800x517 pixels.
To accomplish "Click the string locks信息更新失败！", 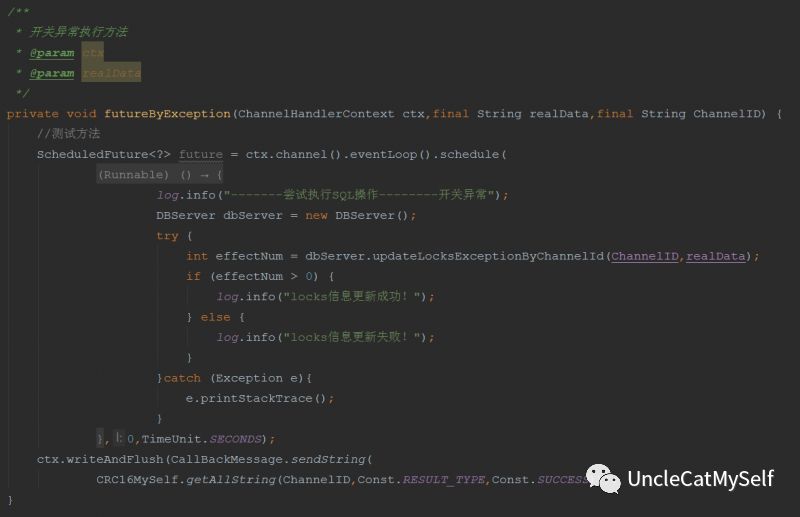I will tap(353, 337).
